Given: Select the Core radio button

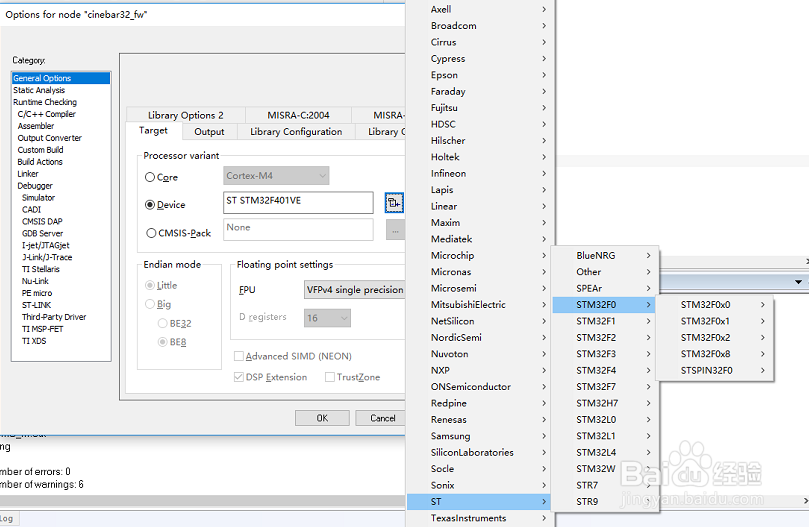Looking at the screenshot, I should pyautogui.click(x=150, y=178).
